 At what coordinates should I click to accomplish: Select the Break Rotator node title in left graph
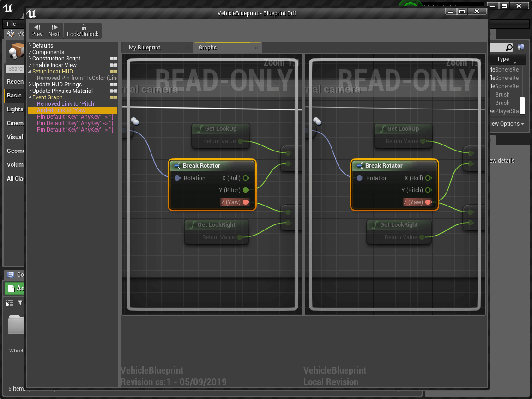pyautogui.click(x=201, y=166)
